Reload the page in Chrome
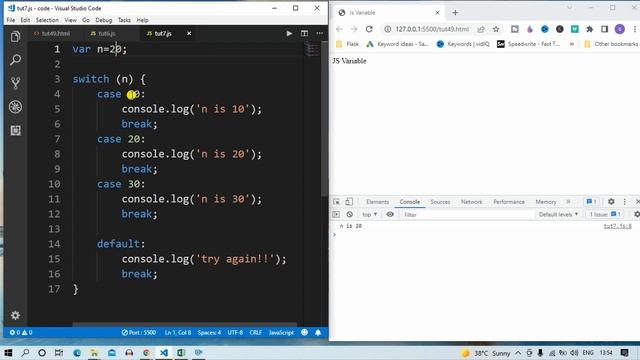This screenshot has width=640, height=360. pos(369,29)
